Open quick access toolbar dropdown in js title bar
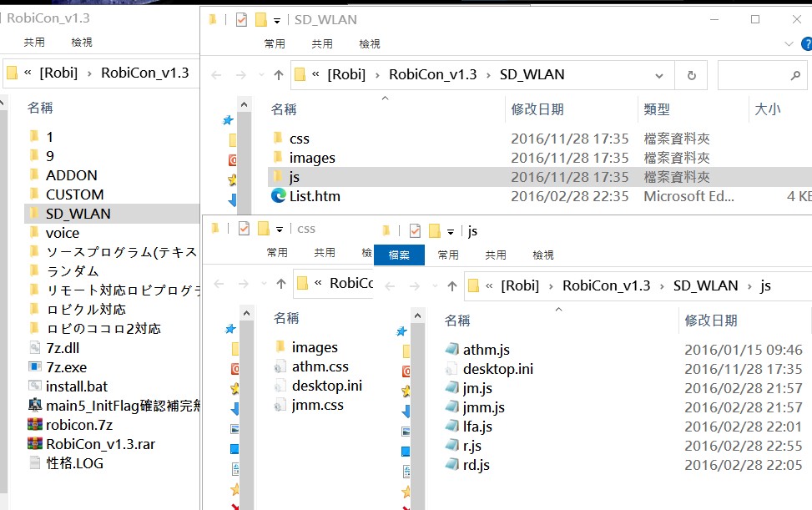The height and width of the screenshot is (510, 812). click(x=451, y=232)
